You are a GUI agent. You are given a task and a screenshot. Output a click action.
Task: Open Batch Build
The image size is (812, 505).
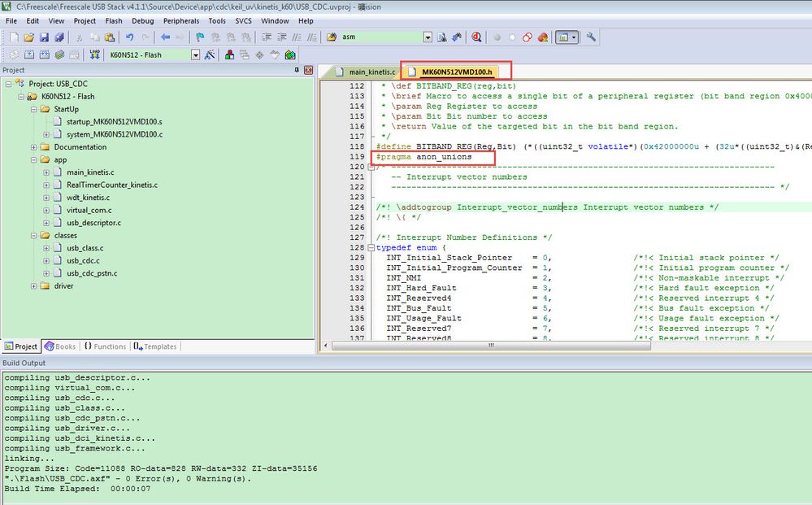pos(59,55)
